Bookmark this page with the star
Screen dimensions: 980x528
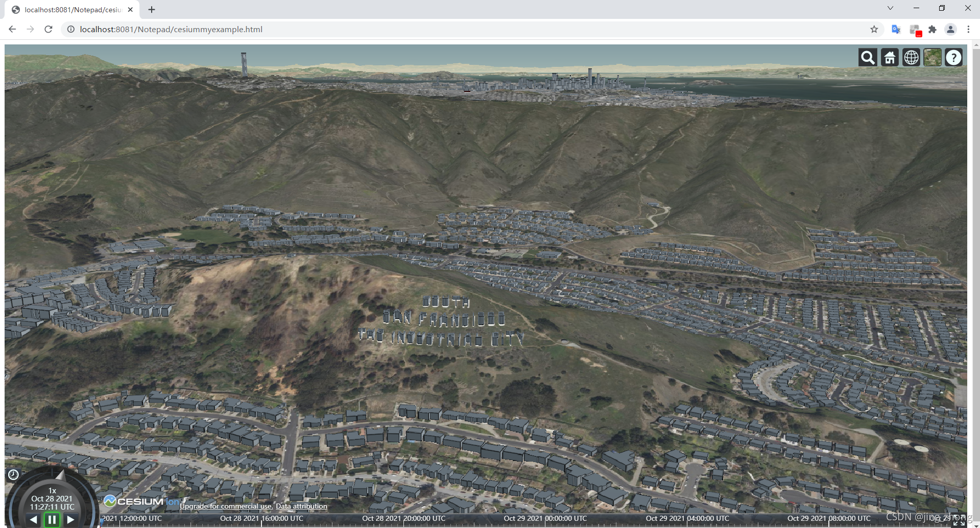(874, 29)
